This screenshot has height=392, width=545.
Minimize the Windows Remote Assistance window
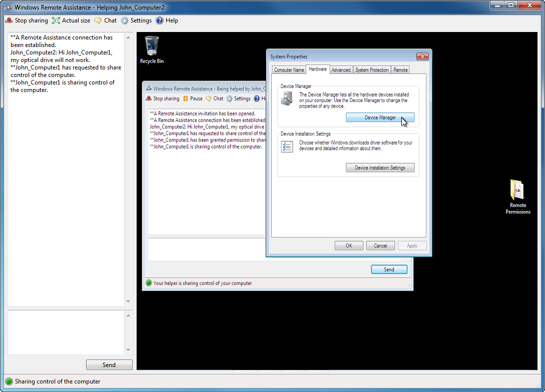(497, 5)
